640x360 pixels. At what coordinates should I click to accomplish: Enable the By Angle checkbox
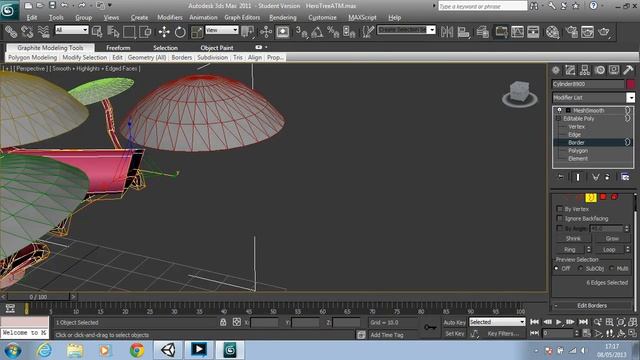click(560, 228)
